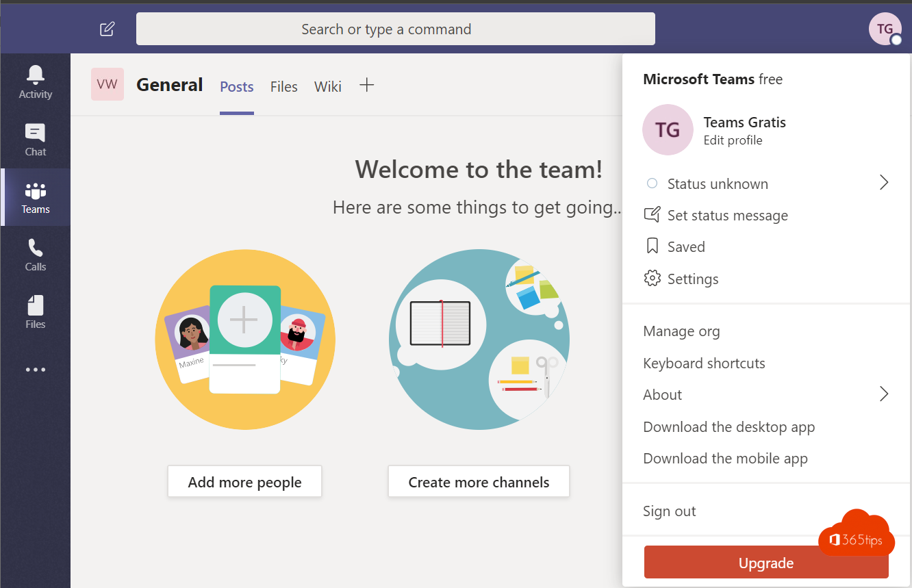Screen dimensions: 912x588
Task: Click the Settings gear icon
Action: pos(653,279)
